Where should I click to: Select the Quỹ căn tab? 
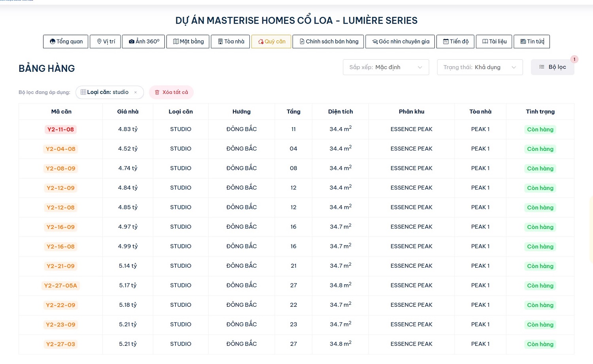point(271,41)
